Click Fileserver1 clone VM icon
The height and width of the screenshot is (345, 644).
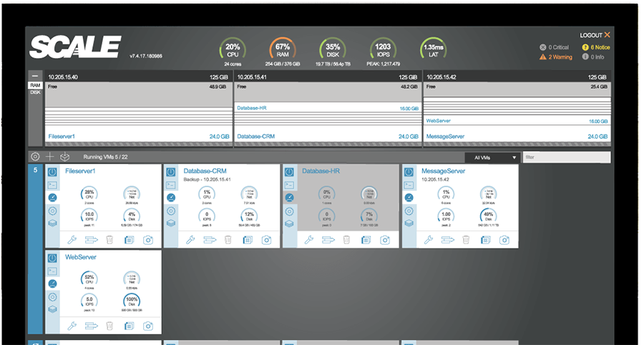[x=129, y=240]
